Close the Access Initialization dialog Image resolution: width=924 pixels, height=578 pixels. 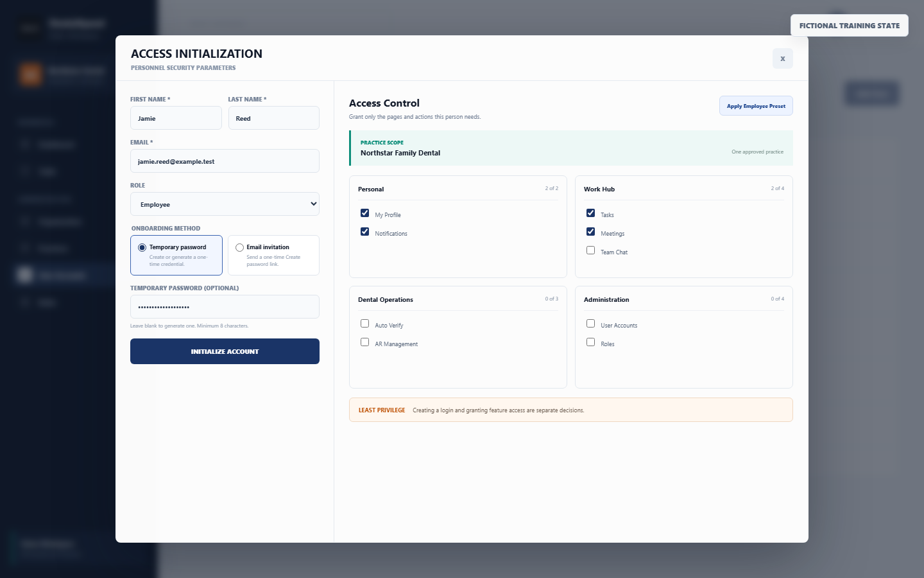[782, 58]
